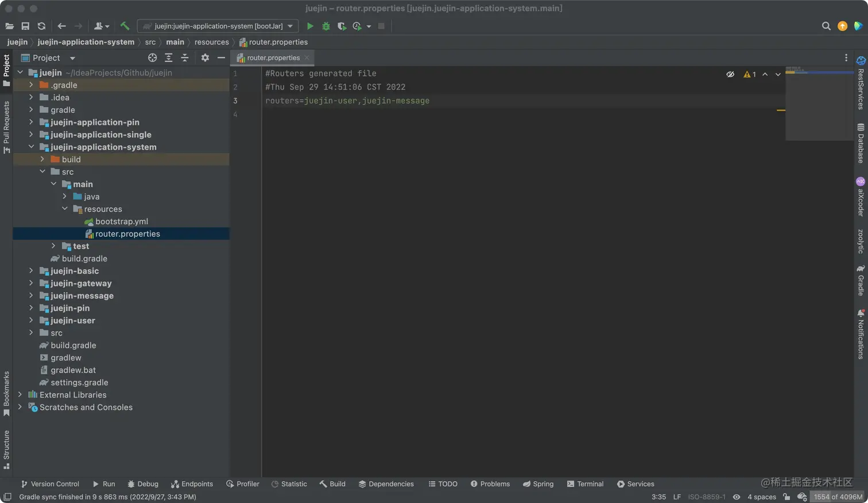This screenshot has width=868, height=503.
Task: Open the Endpoints tool tab
Action: coord(192,484)
